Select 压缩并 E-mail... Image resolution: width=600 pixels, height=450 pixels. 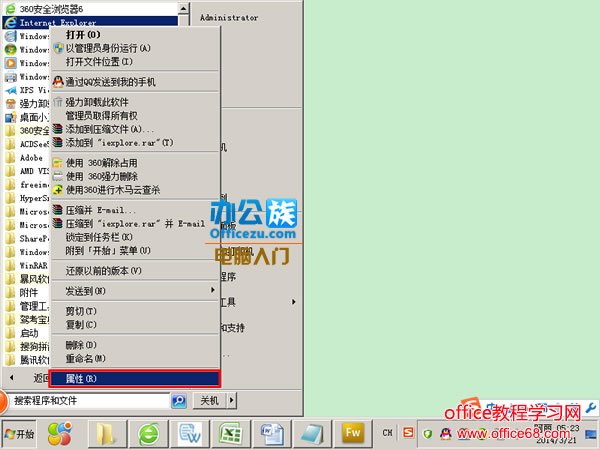(x=135, y=210)
